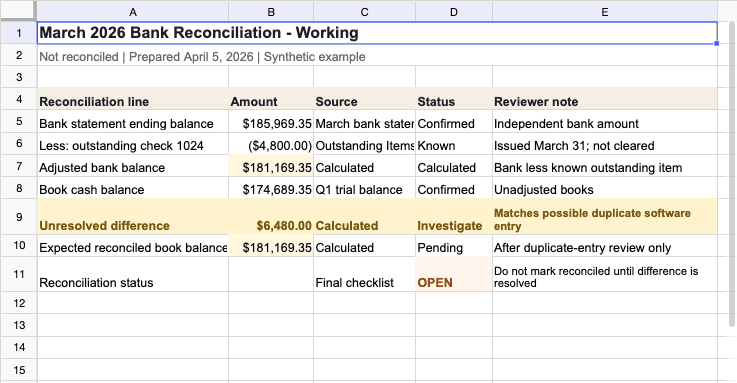Click the 'Unadjusted books' note cell
The height and width of the screenshot is (383, 737).
pyautogui.click(x=605, y=188)
